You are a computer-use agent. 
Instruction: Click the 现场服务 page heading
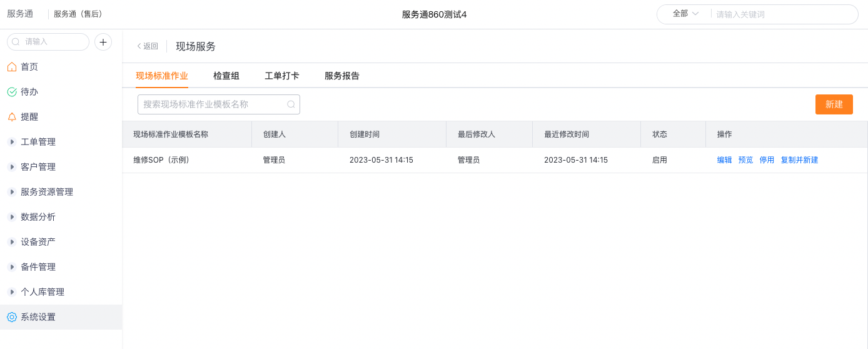[196, 46]
